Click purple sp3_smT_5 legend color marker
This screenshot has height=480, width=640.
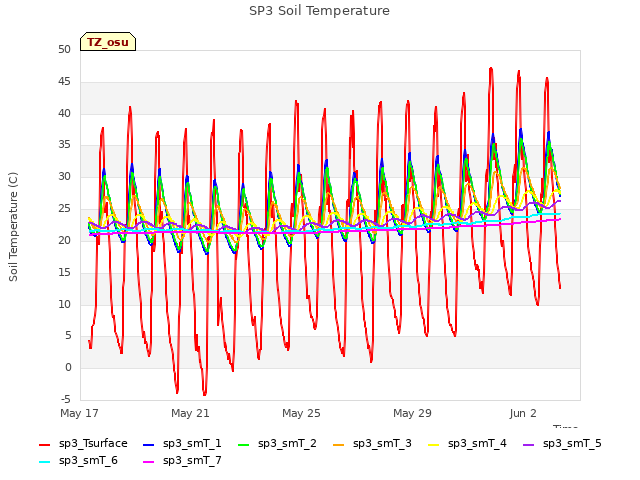(x=529, y=444)
